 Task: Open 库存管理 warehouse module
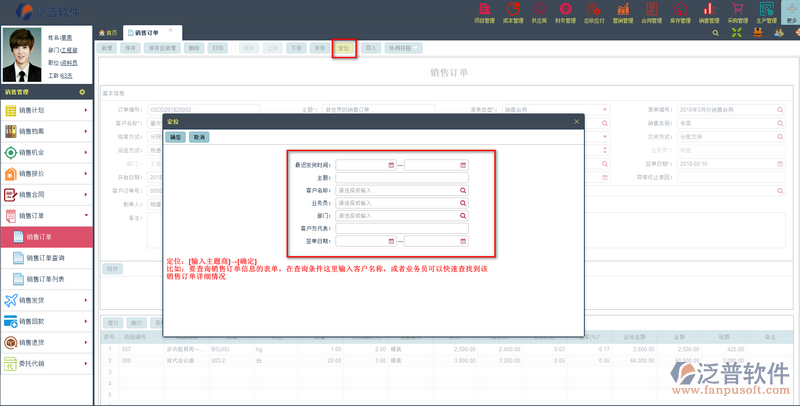[x=680, y=13]
